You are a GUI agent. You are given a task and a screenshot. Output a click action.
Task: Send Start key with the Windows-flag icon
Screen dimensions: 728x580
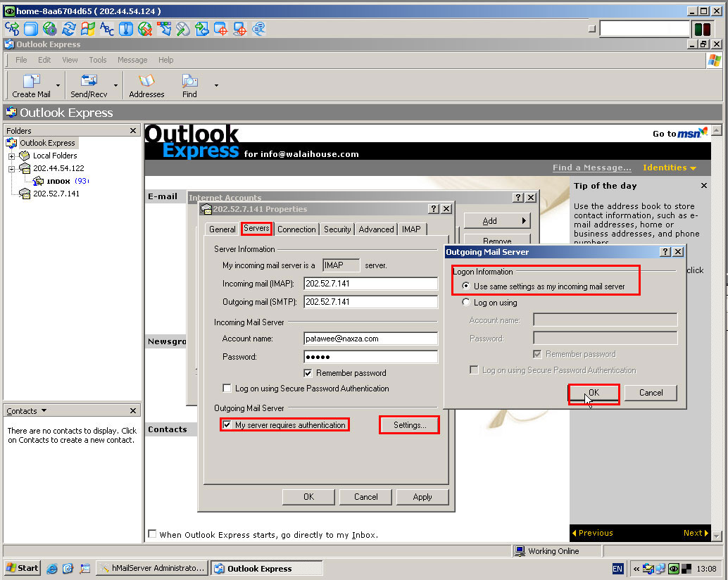(88, 29)
